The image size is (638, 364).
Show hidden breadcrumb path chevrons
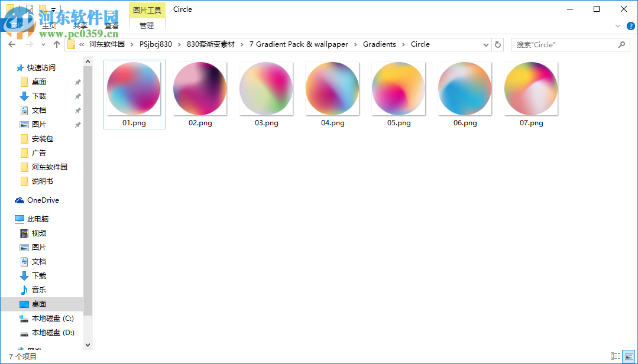click(82, 44)
